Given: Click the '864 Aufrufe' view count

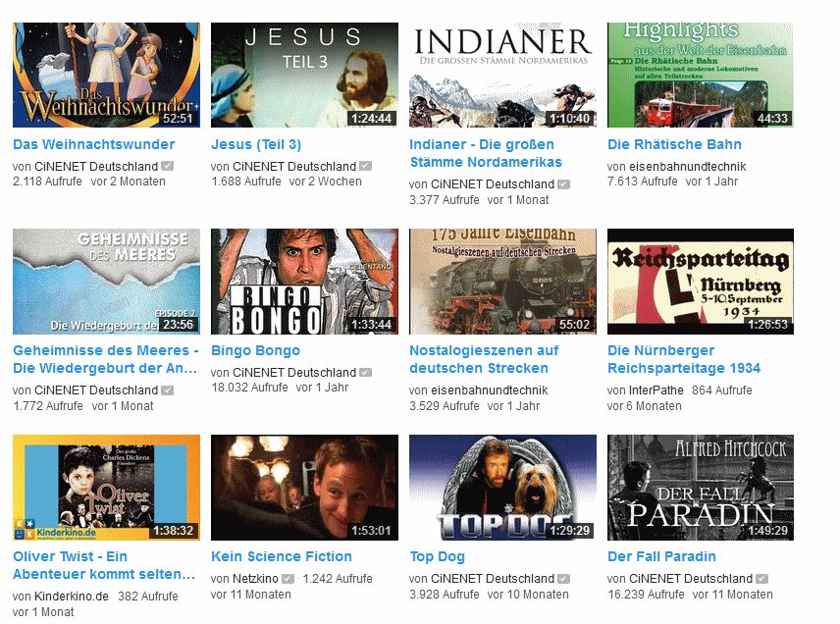Looking at the screenshot, I should coord(722,390).
